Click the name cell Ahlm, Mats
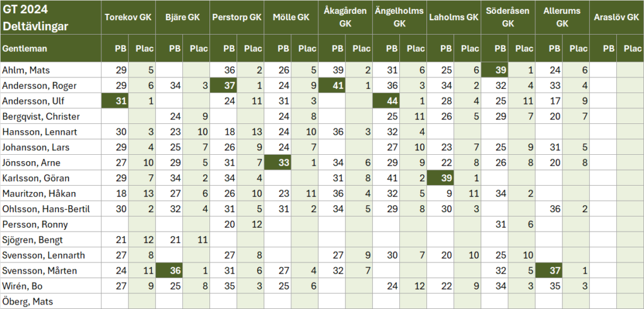Screen dimensions: 644x309 tap(50, 70)
